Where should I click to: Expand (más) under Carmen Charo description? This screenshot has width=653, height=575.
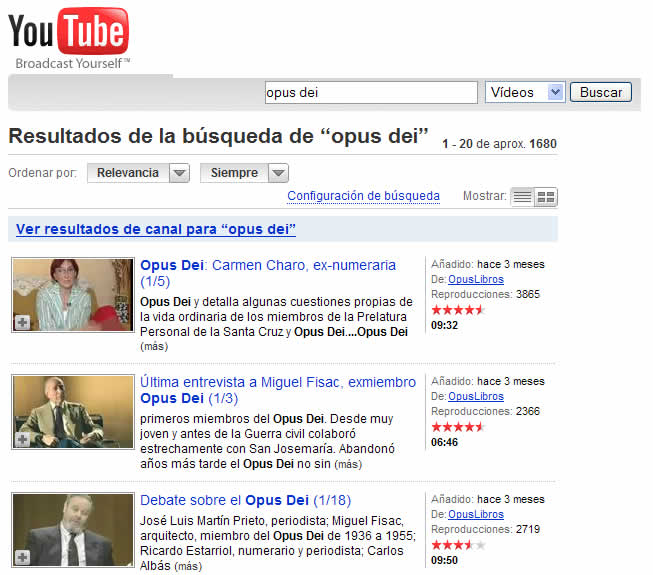pyautogui.click(x=154, y=346)
